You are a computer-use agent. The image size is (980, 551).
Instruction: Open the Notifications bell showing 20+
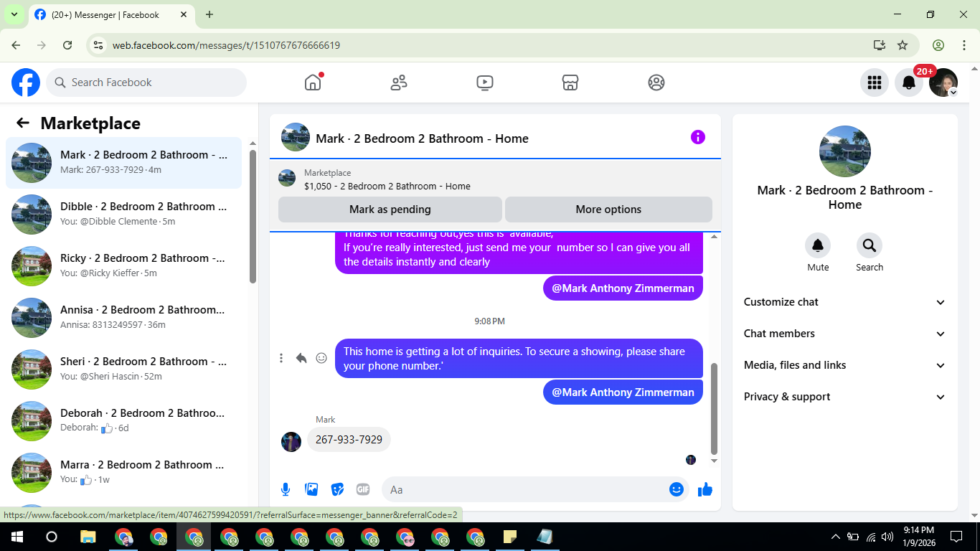(909, 83)
